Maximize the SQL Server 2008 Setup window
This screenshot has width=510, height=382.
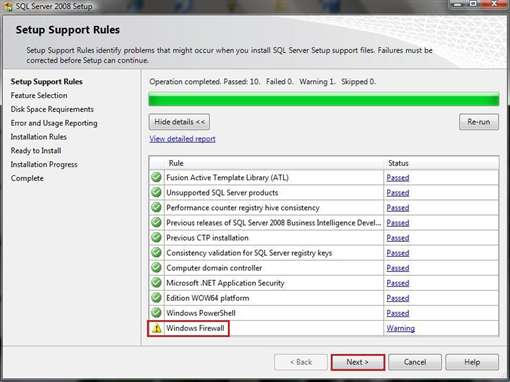(x=473, y=4)
